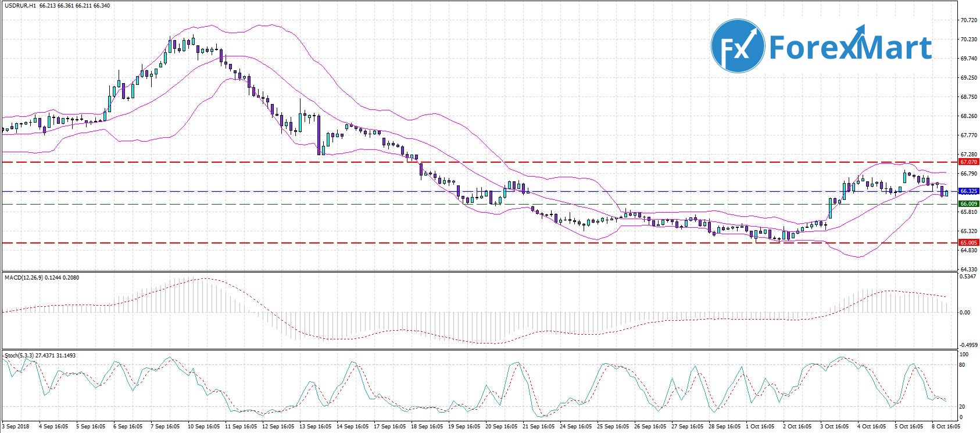Screen dimensions: 980x433
Task: Select the red dashed 67.070 resistance line
Action: click(479, 162)
